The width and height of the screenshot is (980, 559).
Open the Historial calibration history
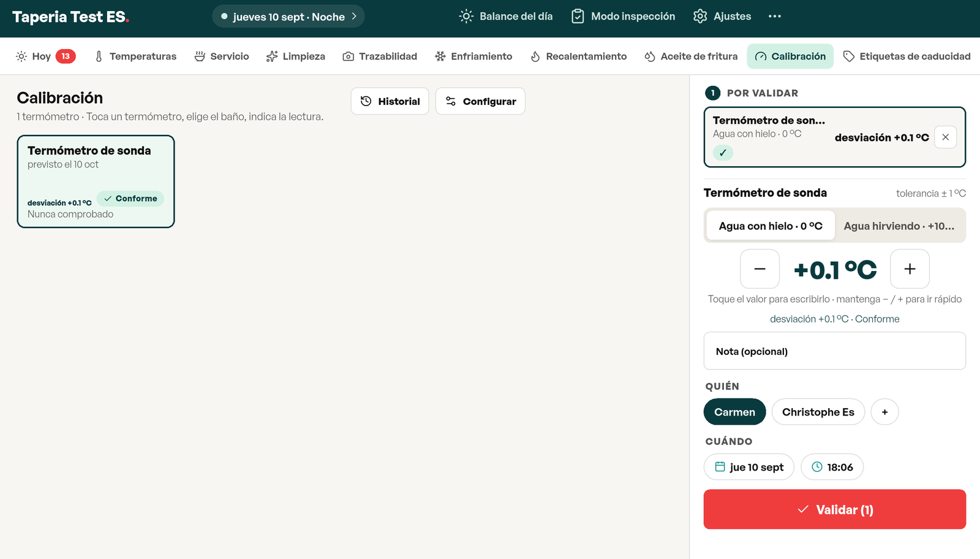click(x=390, y=101)
